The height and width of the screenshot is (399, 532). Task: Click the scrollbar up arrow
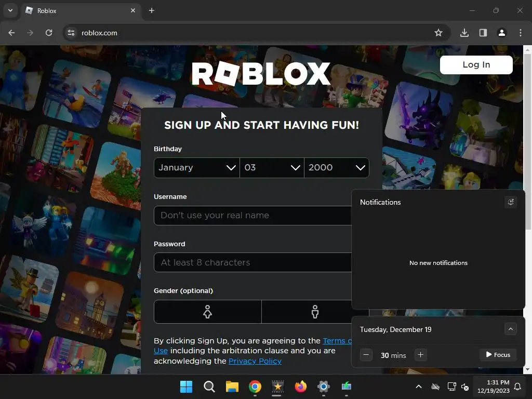point(528,50)
